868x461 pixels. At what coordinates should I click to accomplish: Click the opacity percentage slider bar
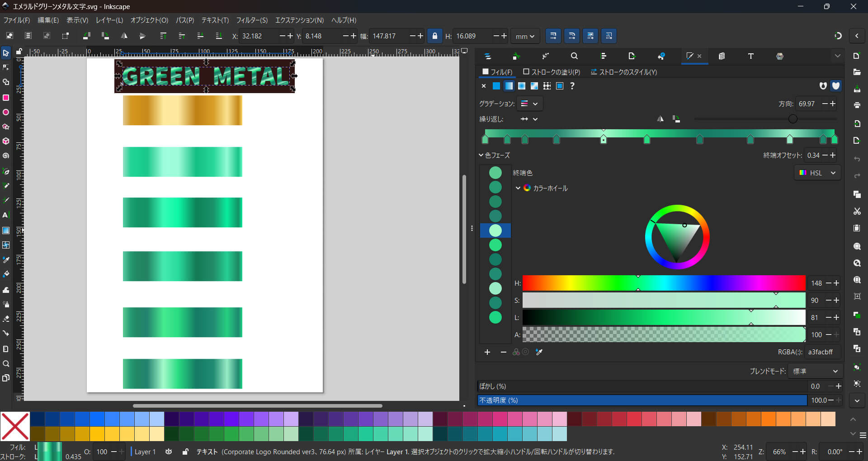(642, 400)
